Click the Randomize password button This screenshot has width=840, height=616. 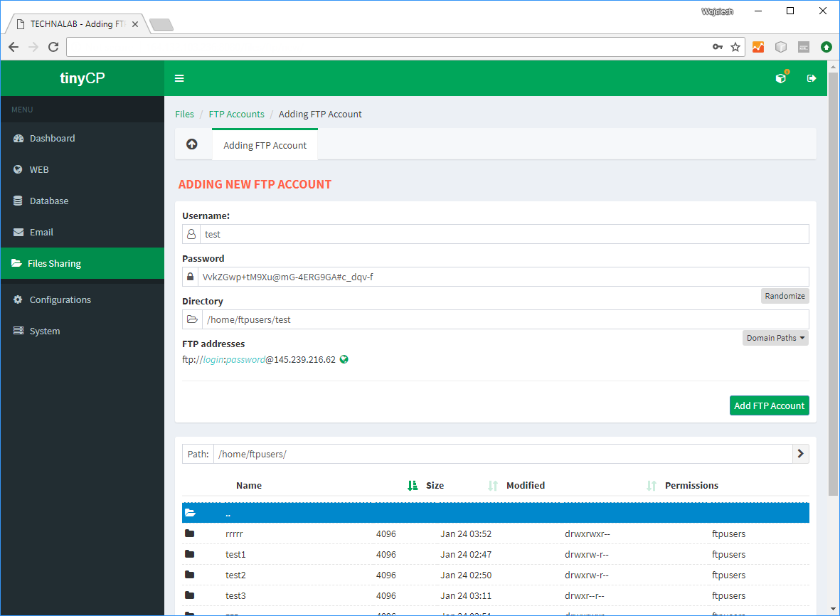coord(785,296)
